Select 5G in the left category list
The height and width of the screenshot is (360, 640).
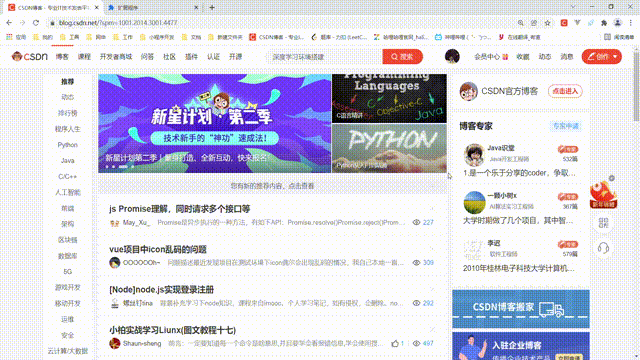pyautogui.click(x=67, y=272)
